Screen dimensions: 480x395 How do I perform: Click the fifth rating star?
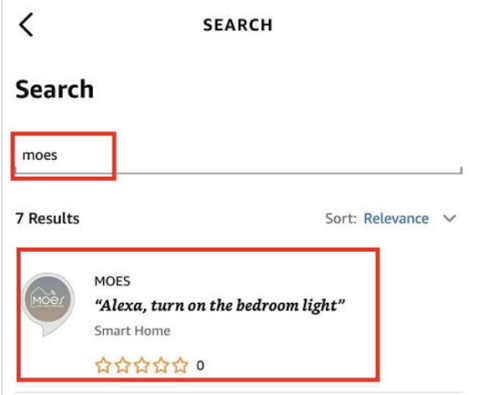(x=181, y=365)
